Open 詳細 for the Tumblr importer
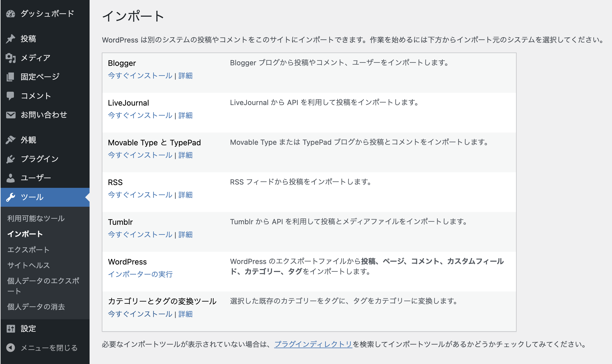The image size is (612, 364). [185, 235]
